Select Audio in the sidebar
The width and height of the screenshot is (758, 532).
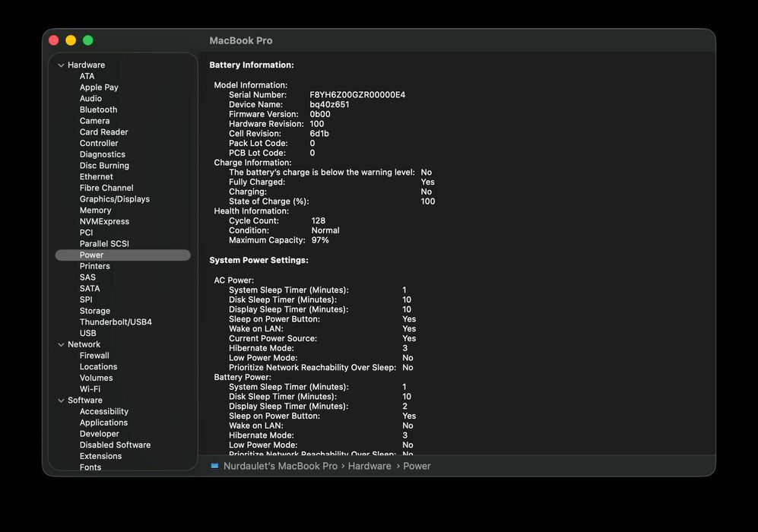point(90,98)
